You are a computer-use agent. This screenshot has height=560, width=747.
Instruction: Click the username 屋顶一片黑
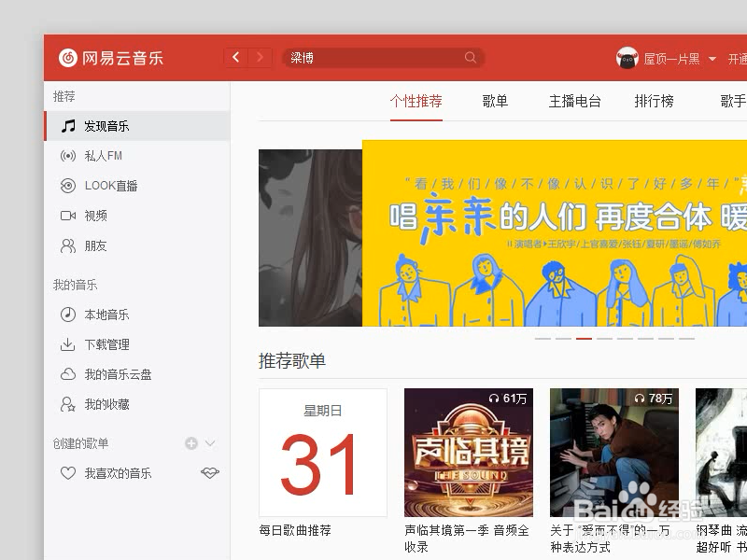(x=671, y=59)
